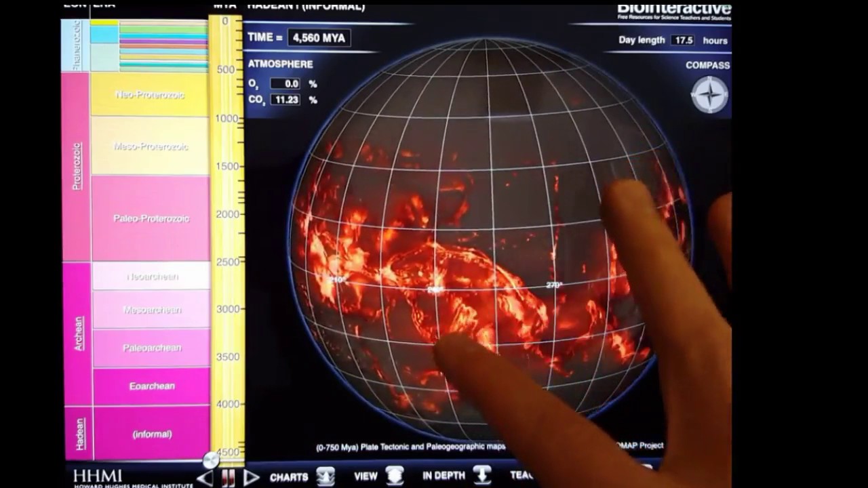Click the CO2 value 11.23 box
This screenshot has height=488, width=868.
(285, 100)
